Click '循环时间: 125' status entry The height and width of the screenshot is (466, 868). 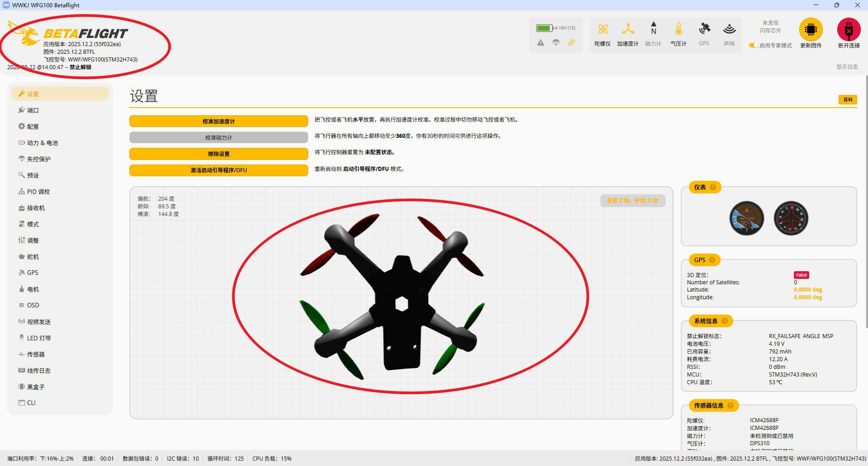point(226,459)
